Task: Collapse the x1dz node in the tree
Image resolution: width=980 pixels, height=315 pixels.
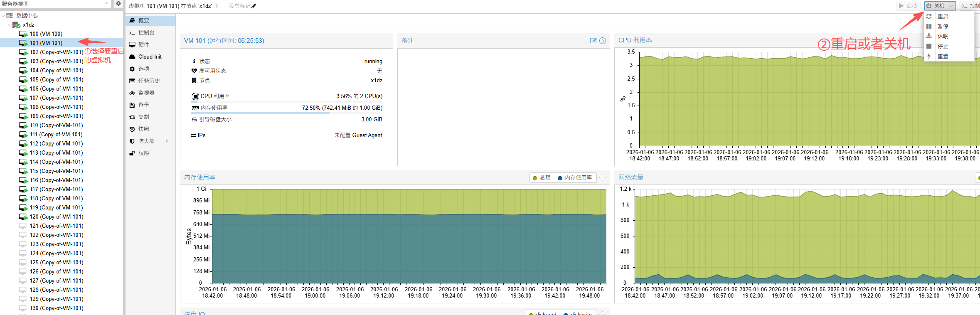Action: click(x=10, y=25)
